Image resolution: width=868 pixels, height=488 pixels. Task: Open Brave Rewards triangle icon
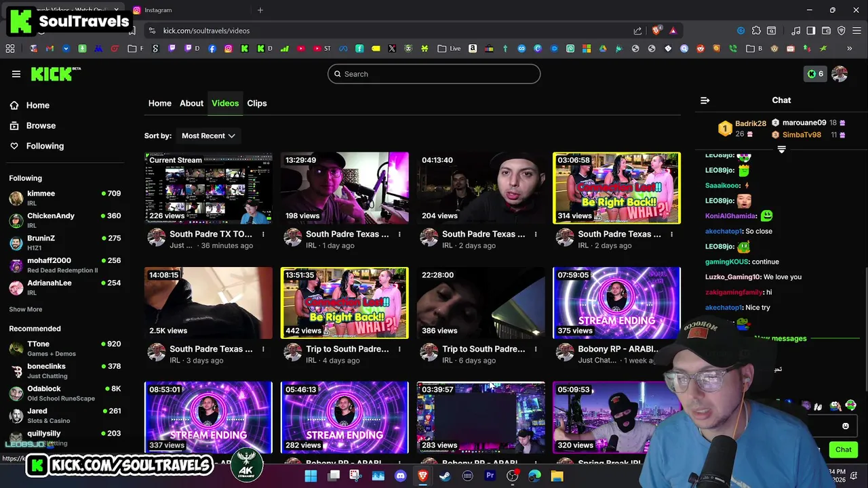[673, 30]
